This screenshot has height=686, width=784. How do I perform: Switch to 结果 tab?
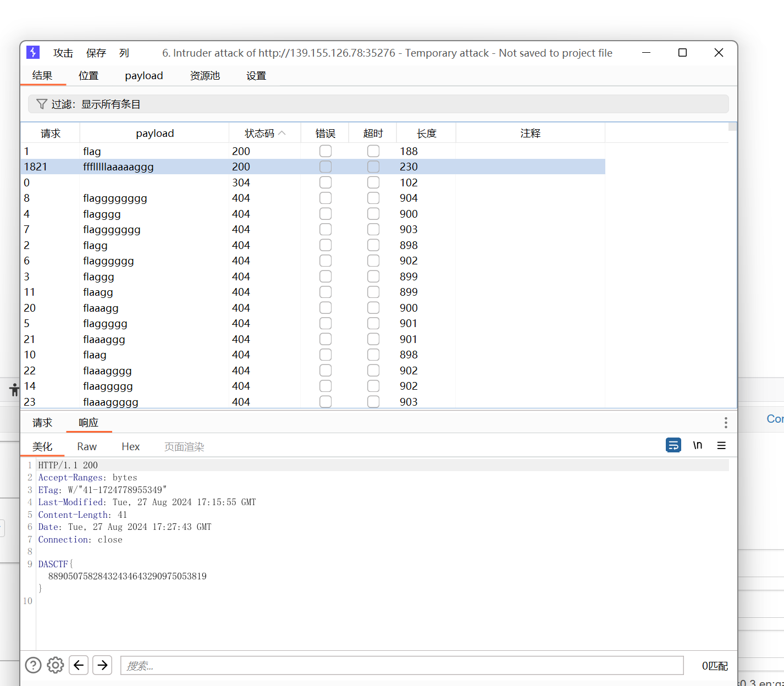tap(42, 75)
